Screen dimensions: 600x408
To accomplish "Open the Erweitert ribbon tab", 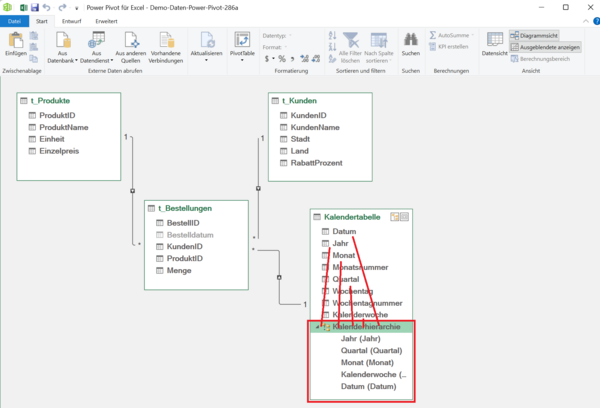I will (x=106, y=20).
